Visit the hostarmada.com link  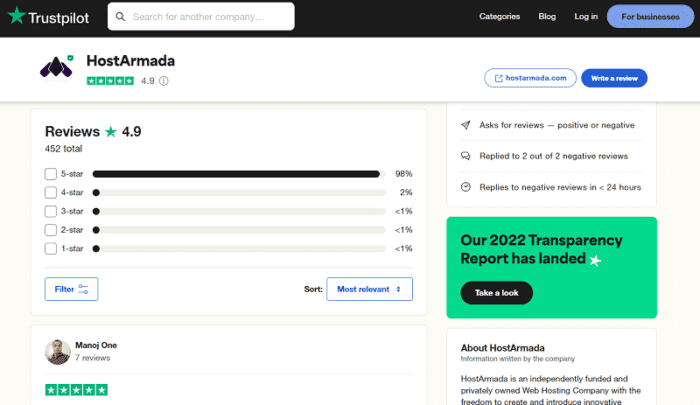click(530, 78)
